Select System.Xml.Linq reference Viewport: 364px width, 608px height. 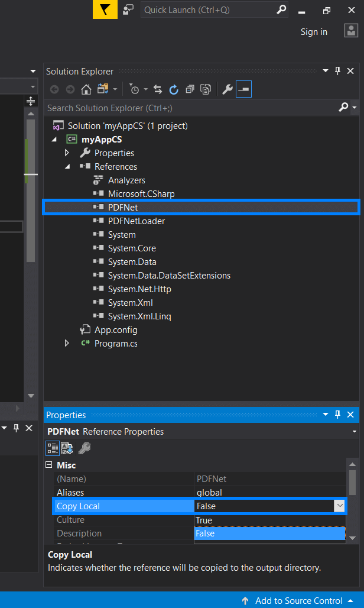(139, 316)
